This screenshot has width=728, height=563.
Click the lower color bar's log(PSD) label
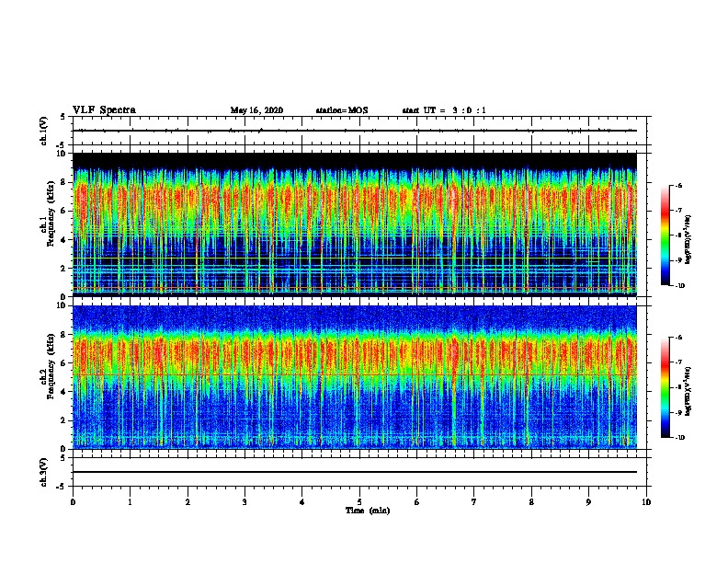pos(688,391)
